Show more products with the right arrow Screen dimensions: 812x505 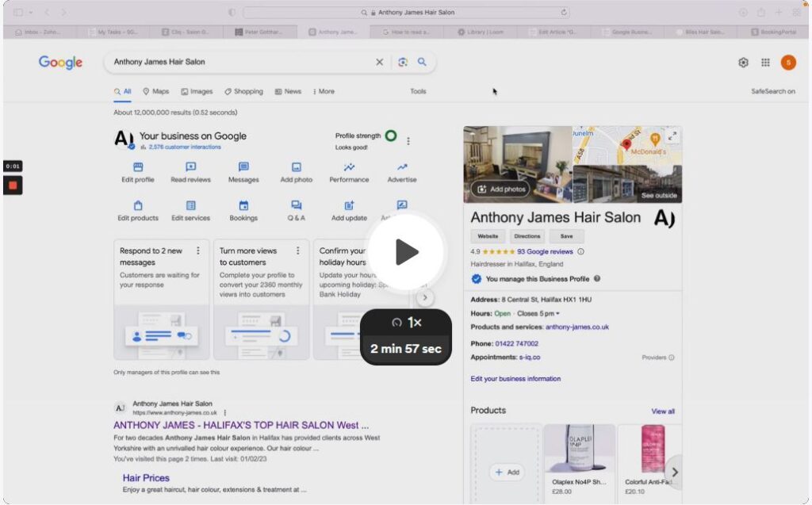(x=674, y=472)
